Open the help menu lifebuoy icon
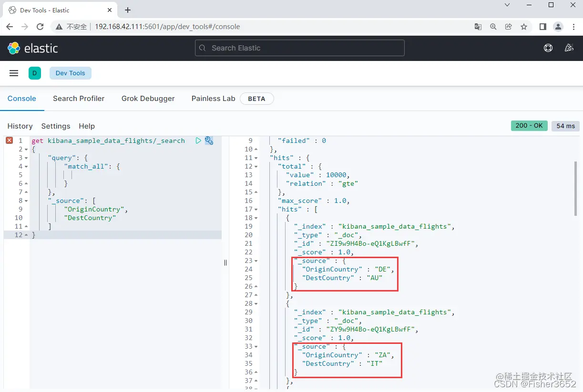The height and width of the screenshot is (392, 583). coord(548,48)
